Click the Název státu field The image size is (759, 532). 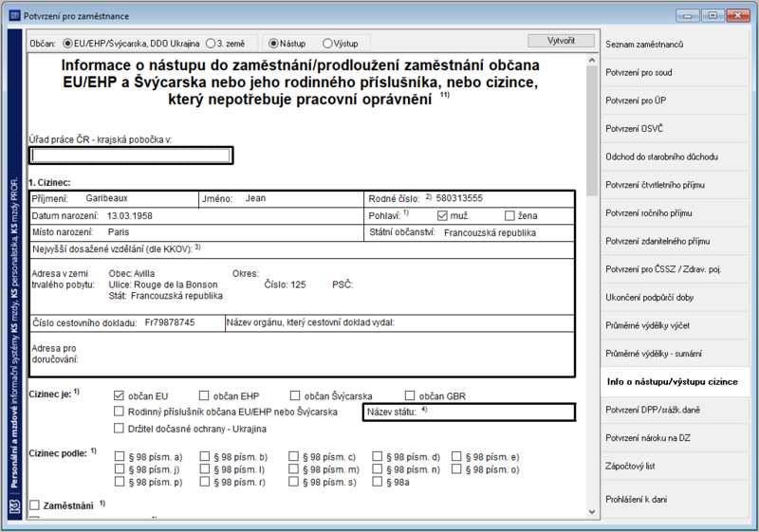469,413
